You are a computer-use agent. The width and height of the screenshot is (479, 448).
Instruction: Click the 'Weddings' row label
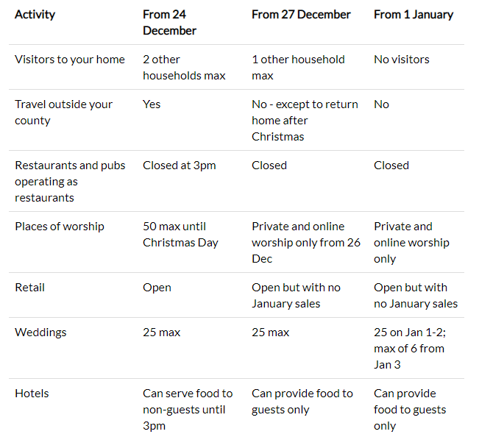point(40,333)
